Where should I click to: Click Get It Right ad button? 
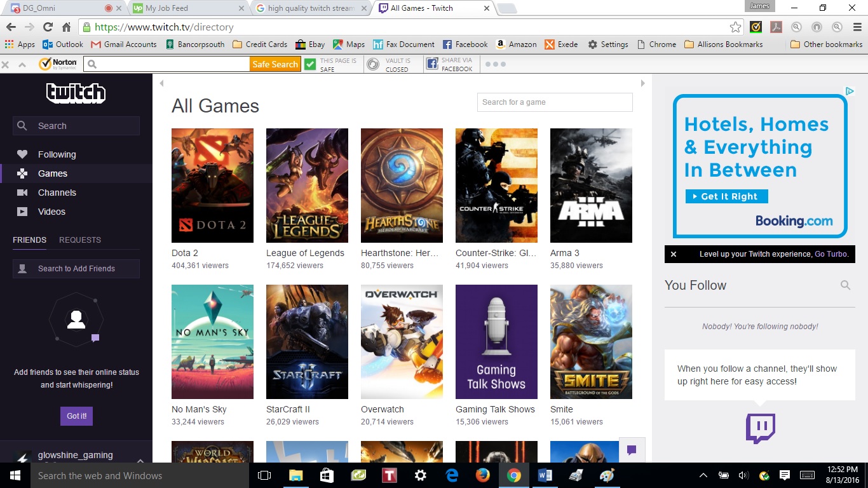(726, 196)
